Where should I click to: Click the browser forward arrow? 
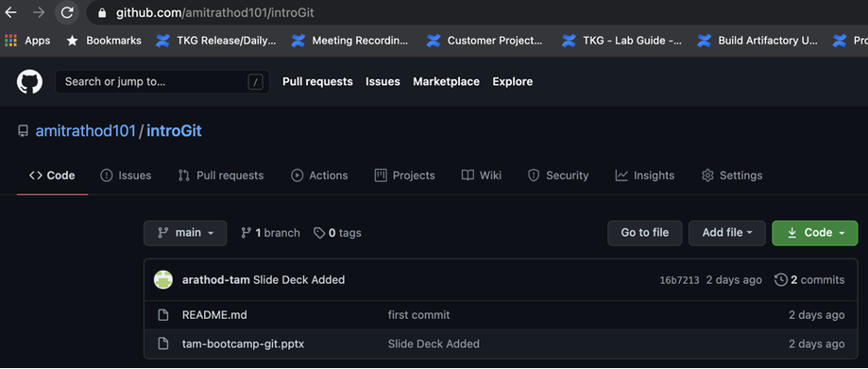(39, 12)
